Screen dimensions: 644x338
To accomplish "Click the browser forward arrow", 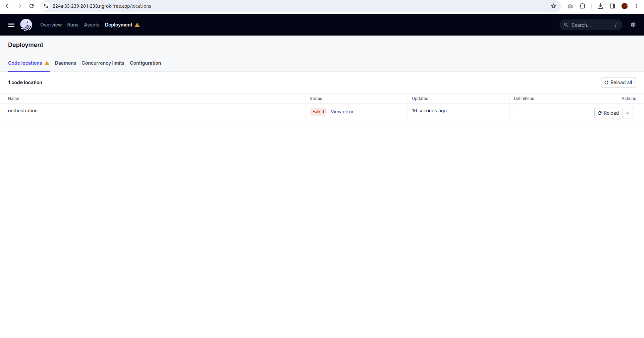I will [x=19, y=6].
